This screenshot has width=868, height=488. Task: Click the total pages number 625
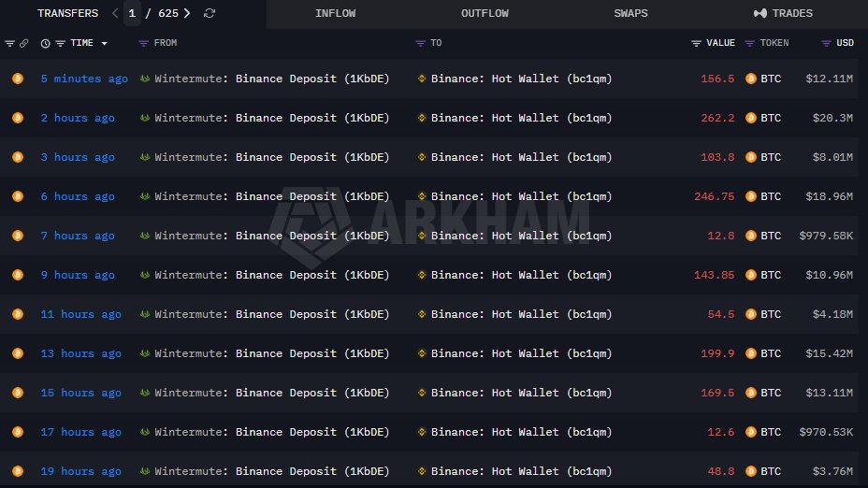click(x=168, y=13)
